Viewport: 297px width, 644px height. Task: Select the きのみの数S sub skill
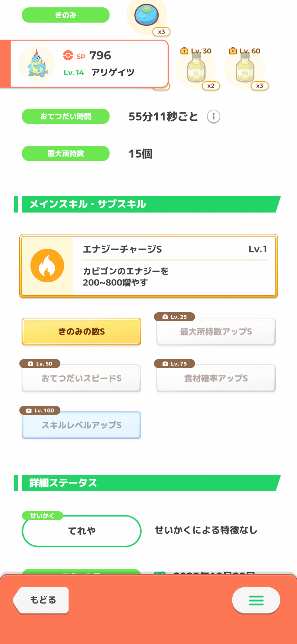pos(81,332)
